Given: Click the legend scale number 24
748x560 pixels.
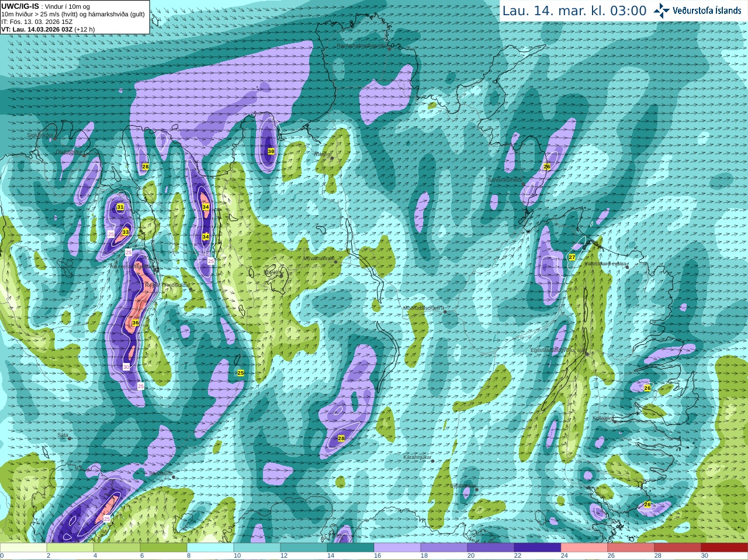Looking at the screenshot, I should point(565,556).
